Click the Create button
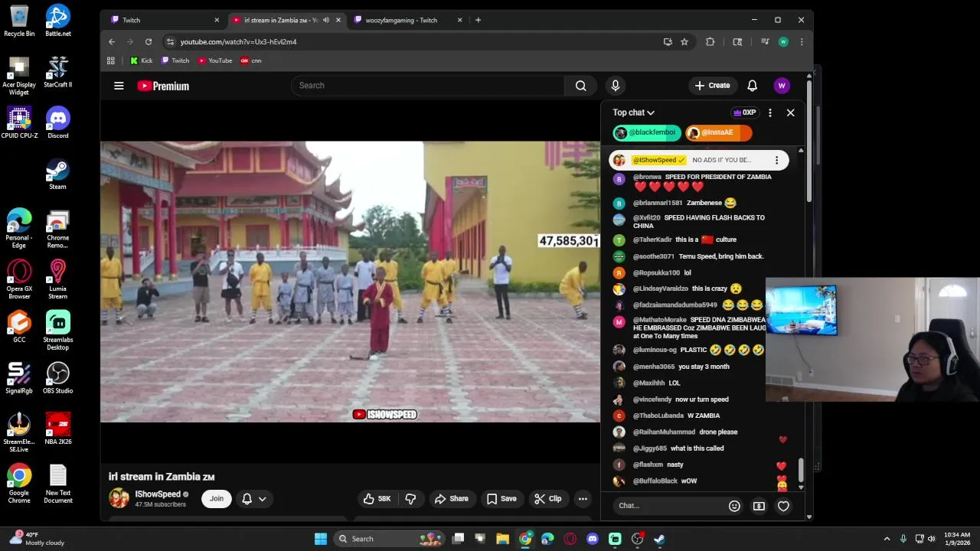This screenshot has width=980, height=551. 712,86
